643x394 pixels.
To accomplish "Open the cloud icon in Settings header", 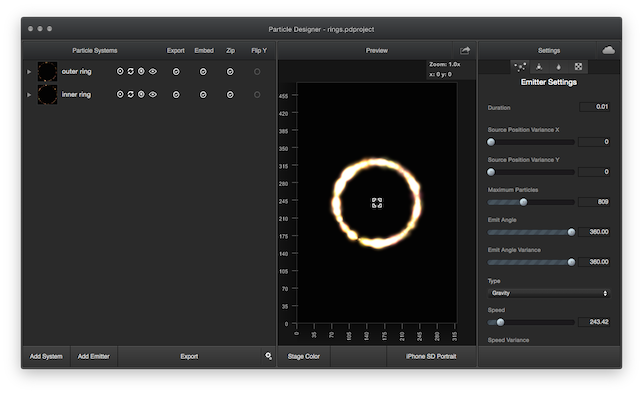I will point(609,50).
